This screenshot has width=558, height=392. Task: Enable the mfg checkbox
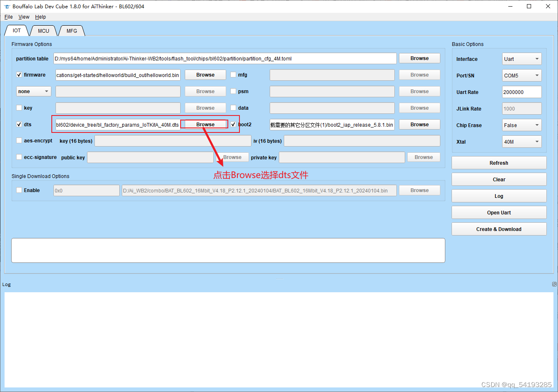coord(233,75)
